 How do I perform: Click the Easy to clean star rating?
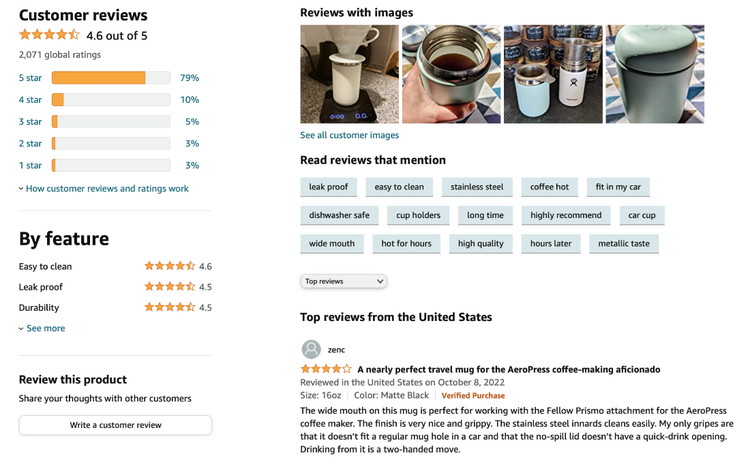tap(170, 266)
